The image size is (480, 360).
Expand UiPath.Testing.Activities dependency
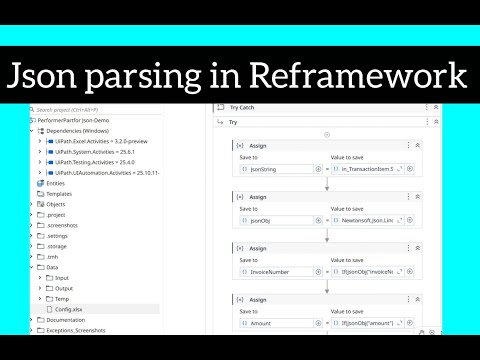pos(40,162)
